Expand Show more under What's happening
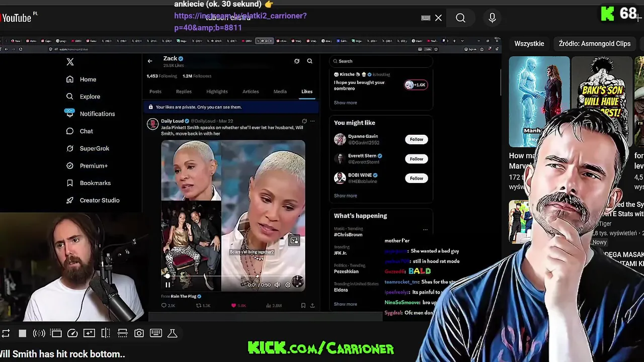The height and width of the screenshot is (362, 644). click(346, 304)
